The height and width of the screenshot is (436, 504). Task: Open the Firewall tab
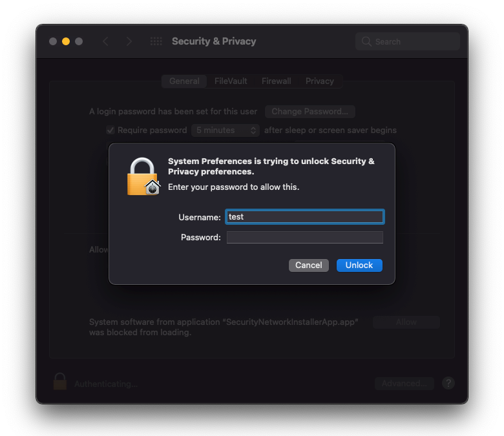276,81
